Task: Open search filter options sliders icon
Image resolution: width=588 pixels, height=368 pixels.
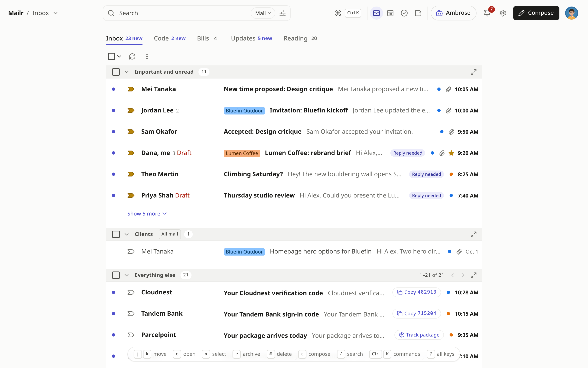Action: click(282, 13)
